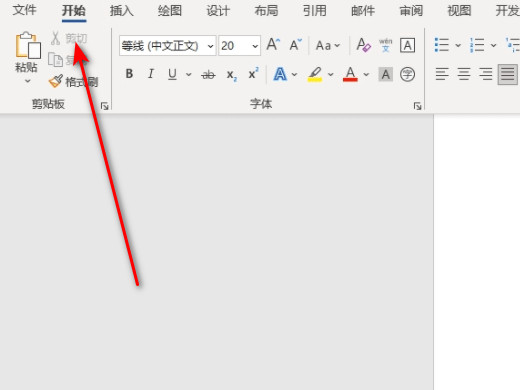This screenshot has height=390, width=520.
Task: Click the 粘贴 Paste text label
Action: coord(26,67)
